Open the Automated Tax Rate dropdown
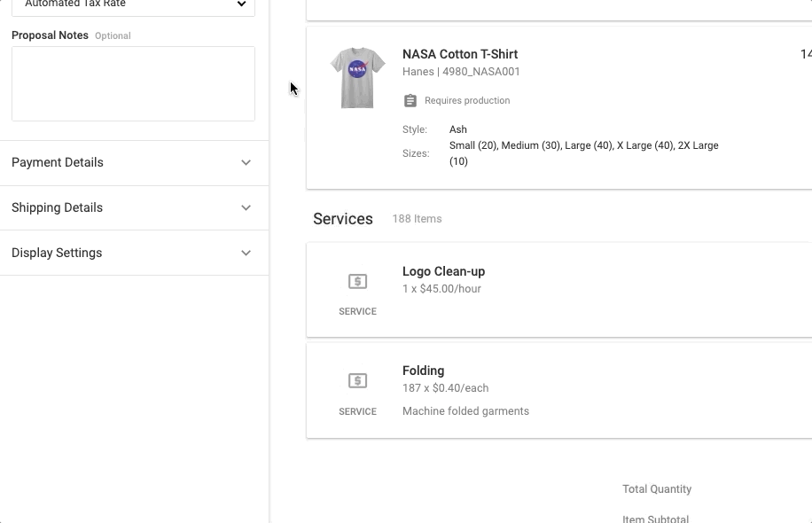This screenshot has height=523, width=812. (x=133, y=5)
